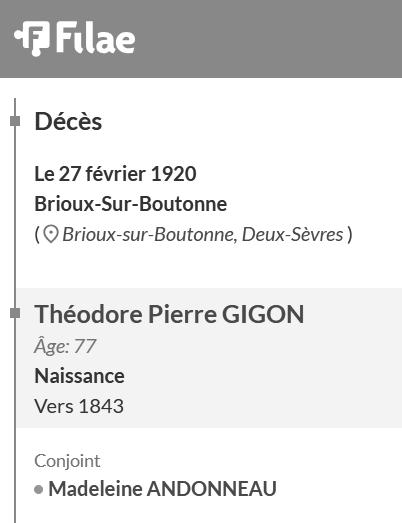Click the map pin location icon
This screenshot has height=523, width=402.
[x=51, y=234]
